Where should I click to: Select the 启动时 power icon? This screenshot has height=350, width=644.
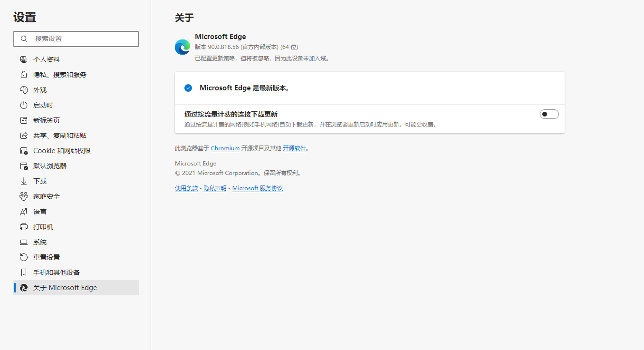click(24, 105)
